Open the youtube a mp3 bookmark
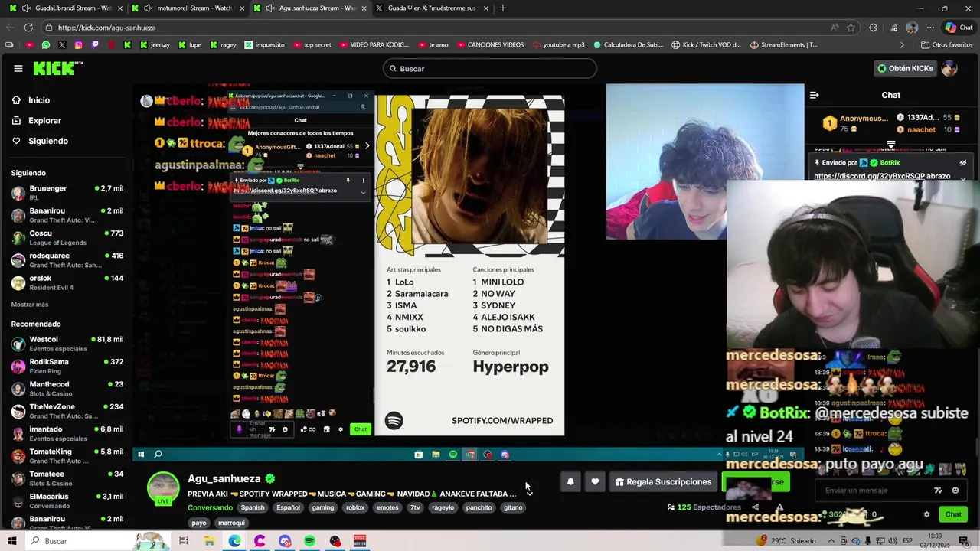This screenshot has width=980, height=551. (x=557, y=45)
